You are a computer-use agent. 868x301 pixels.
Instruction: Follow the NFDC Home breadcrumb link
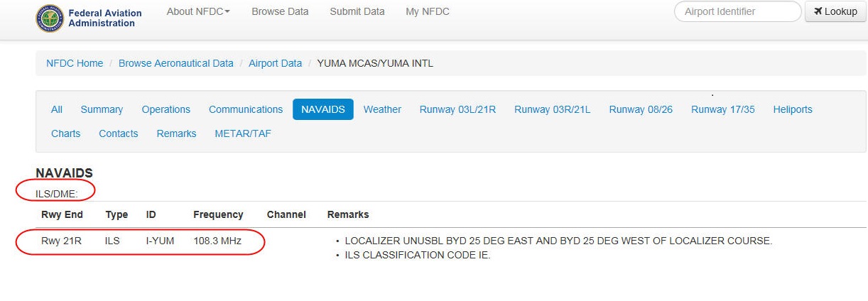tap(75, 63)
